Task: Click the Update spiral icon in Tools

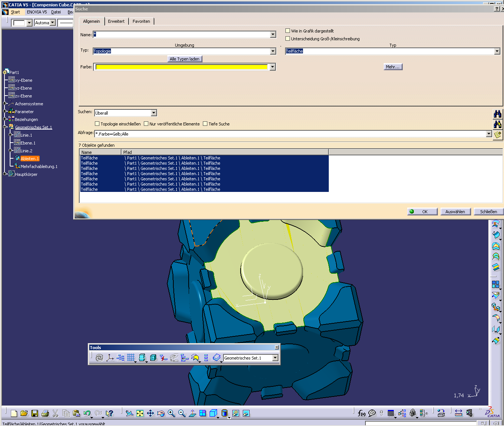Action: (x=99, y=358)
